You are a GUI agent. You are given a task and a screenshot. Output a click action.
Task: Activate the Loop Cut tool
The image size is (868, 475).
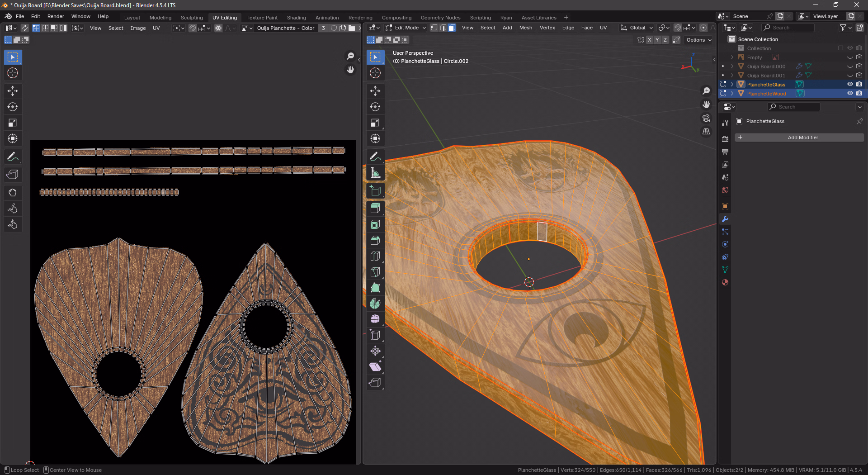click(x=375, y=256)
